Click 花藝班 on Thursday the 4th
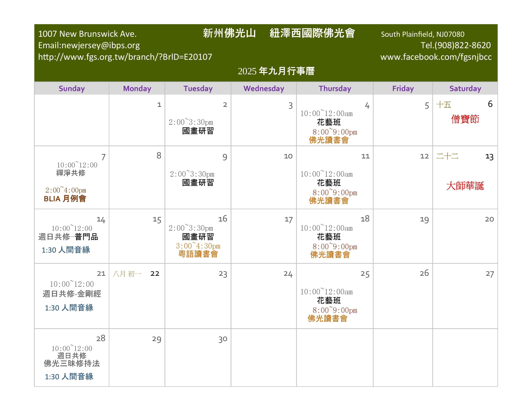This screenshot has height=411, width=532. [329, 122]
